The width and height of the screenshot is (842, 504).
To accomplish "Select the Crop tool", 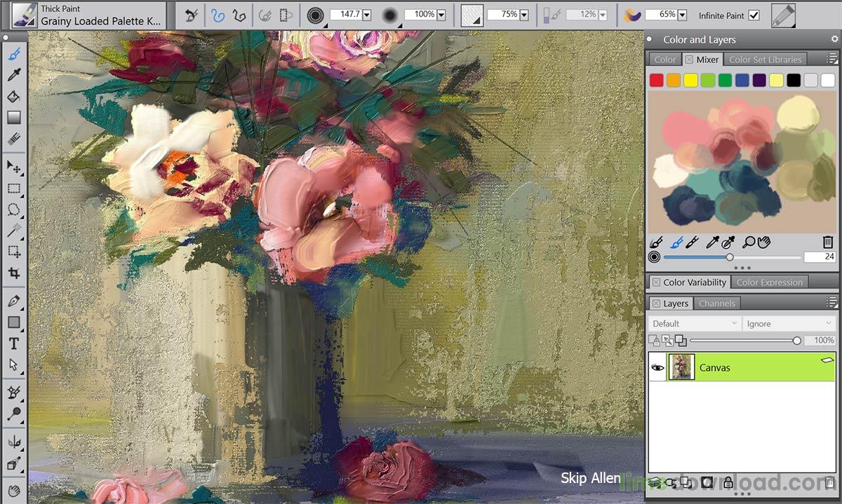I will tap(14, 273).
